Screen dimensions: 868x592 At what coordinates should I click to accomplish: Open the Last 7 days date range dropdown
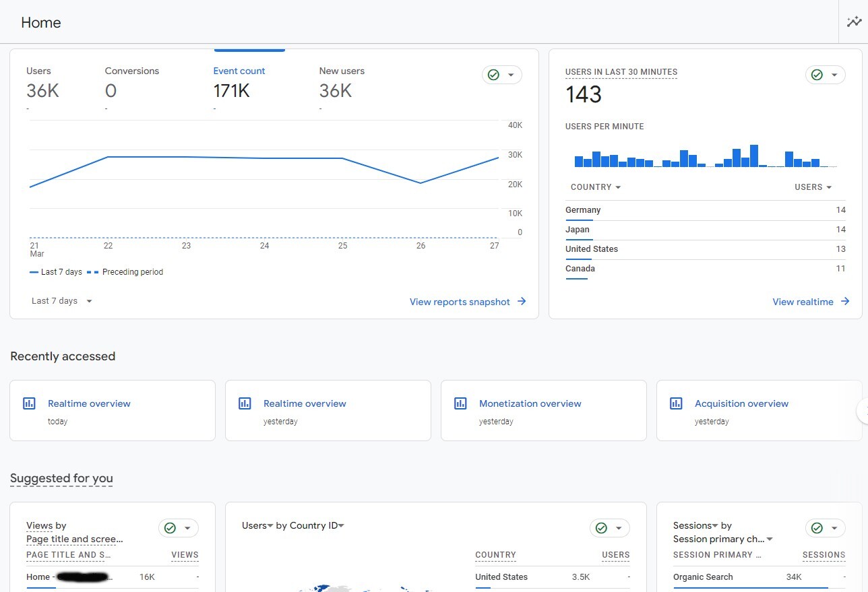[62, 301]
